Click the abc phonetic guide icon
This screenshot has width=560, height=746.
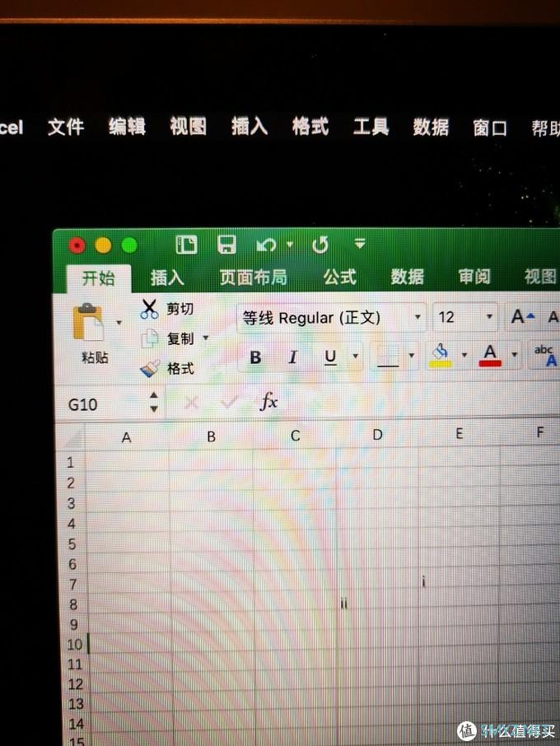pyautogui.click(x=545, y=356)
